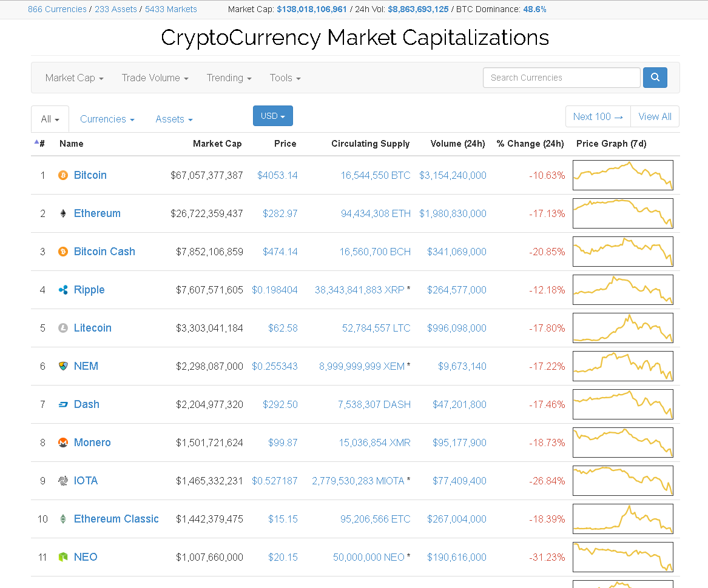Select the All filter option

[49, 118]
